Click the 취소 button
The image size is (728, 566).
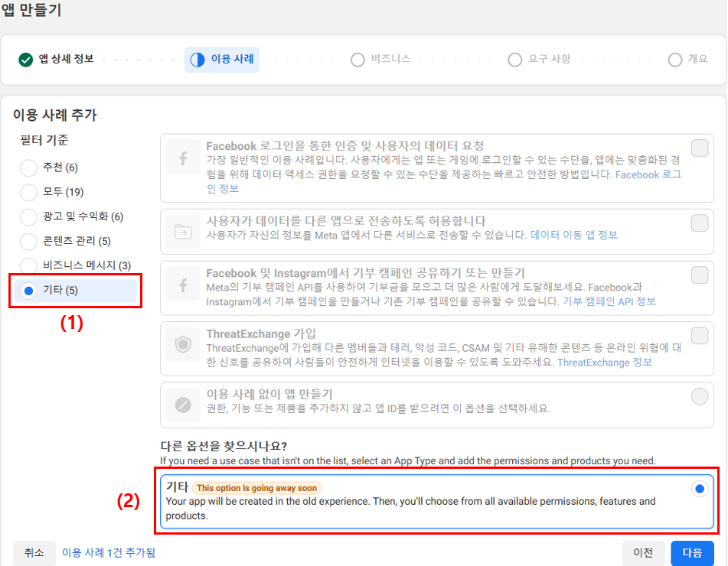click(x=34, y=552)
